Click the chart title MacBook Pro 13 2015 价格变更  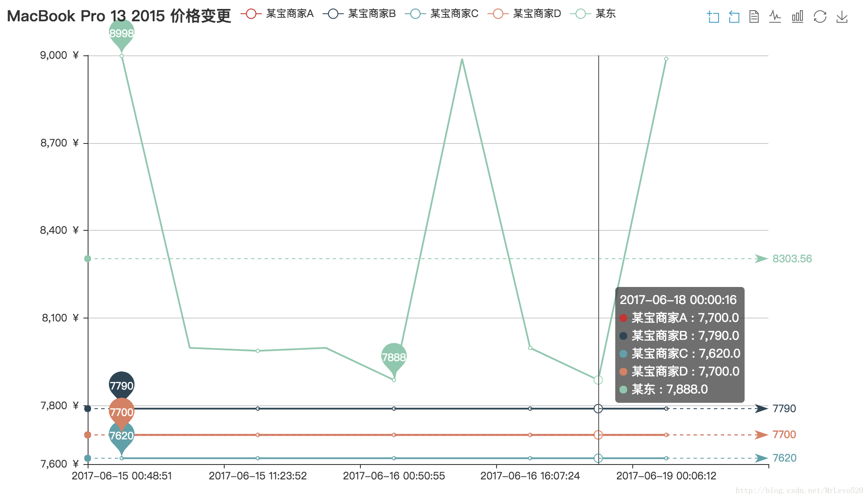119,16
